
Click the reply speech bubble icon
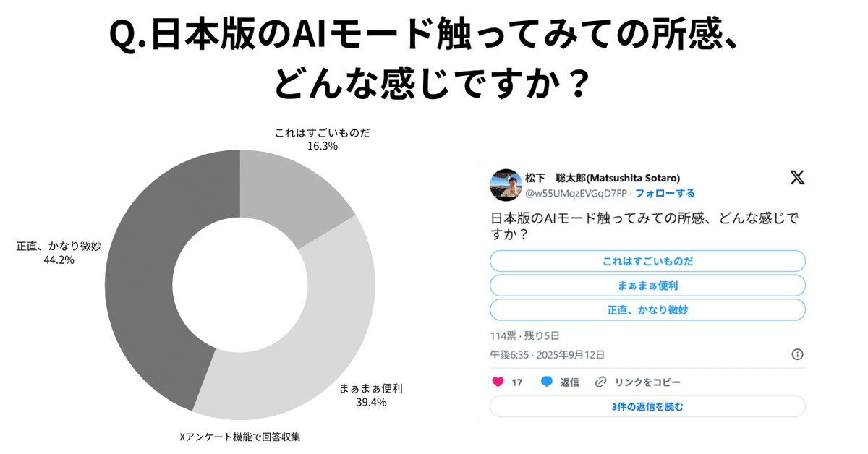(547, 382)
